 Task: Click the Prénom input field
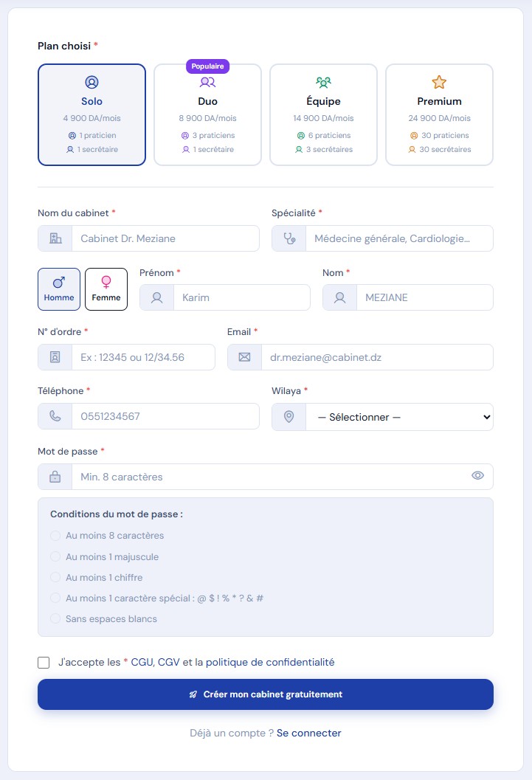[x=241, y=297]
